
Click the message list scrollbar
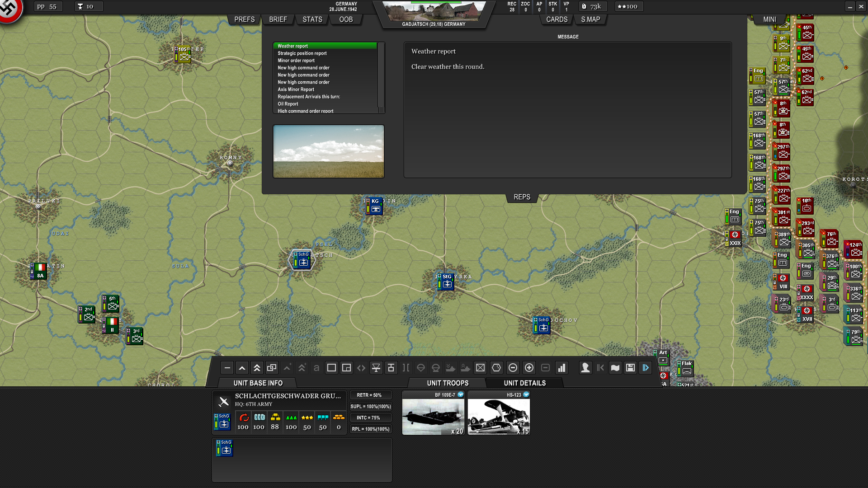(381, 77)
